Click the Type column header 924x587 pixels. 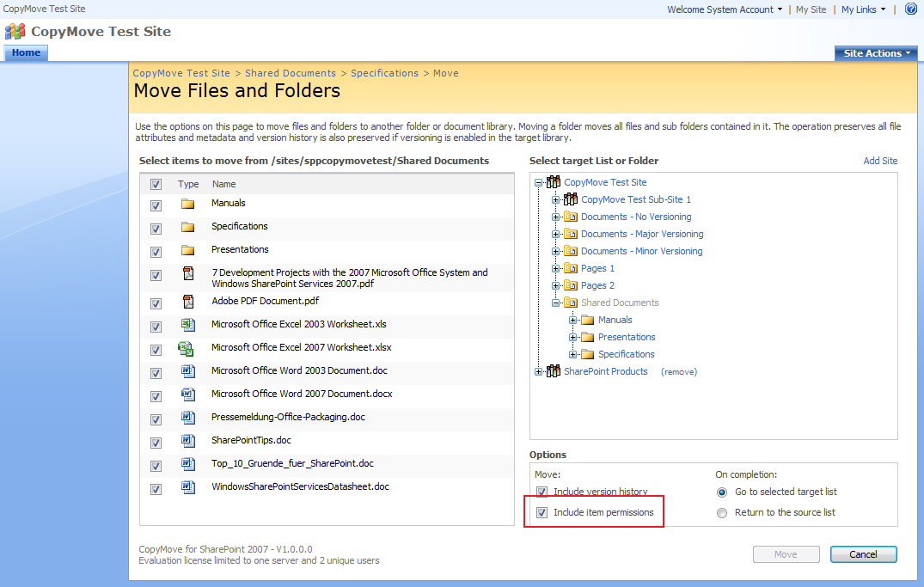point(188,184)
